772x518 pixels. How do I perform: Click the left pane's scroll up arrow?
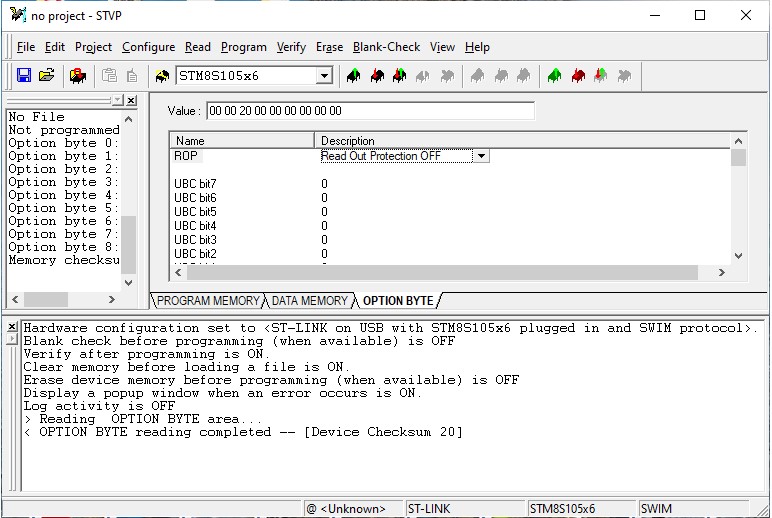129,119
